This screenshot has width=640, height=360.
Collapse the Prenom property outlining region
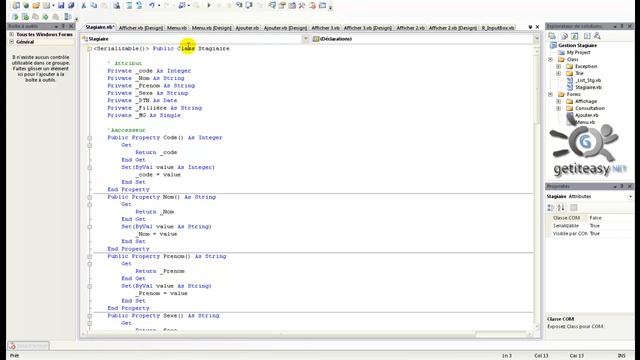coord(89,256)
